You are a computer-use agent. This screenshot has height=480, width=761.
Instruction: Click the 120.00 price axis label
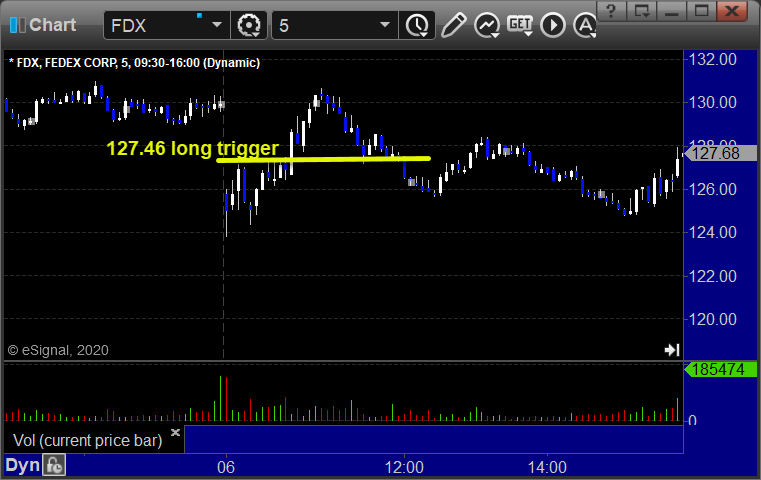(x=713, y=319)
